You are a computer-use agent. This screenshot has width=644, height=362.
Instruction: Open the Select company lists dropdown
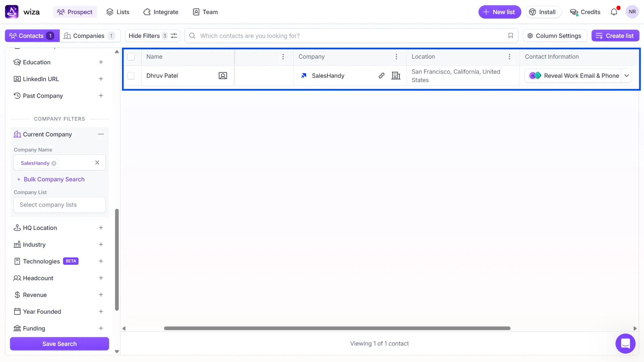59,205
